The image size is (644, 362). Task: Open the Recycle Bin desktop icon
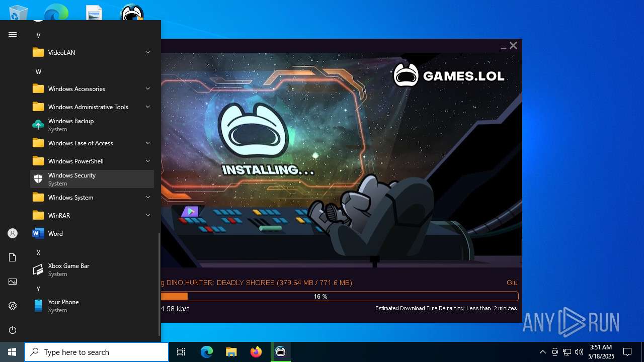tap(19, 13)
